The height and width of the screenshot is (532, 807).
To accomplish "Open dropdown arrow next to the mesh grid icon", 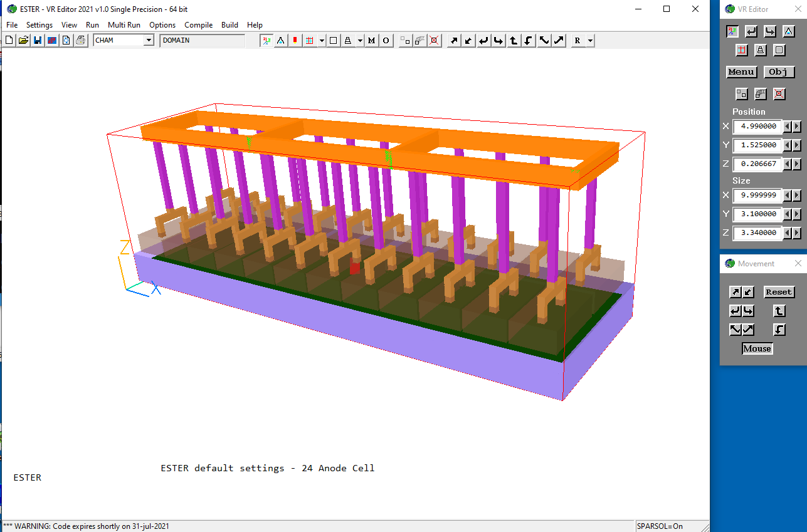I will 322,41.
